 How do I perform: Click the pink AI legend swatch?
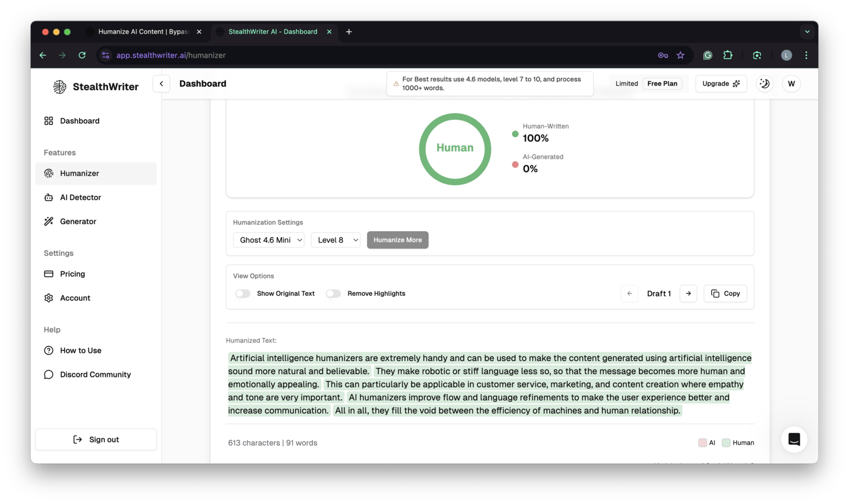pos(702,443)
